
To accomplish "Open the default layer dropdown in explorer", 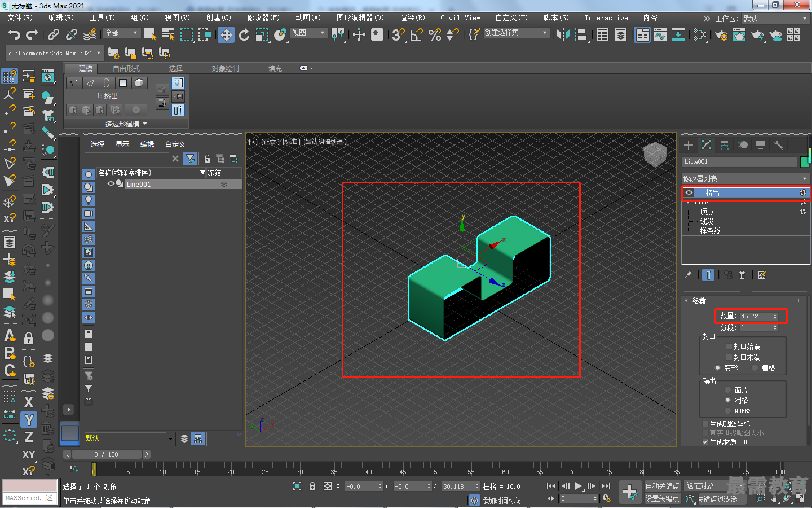I will pyautogui.click(x=170, y=439).
